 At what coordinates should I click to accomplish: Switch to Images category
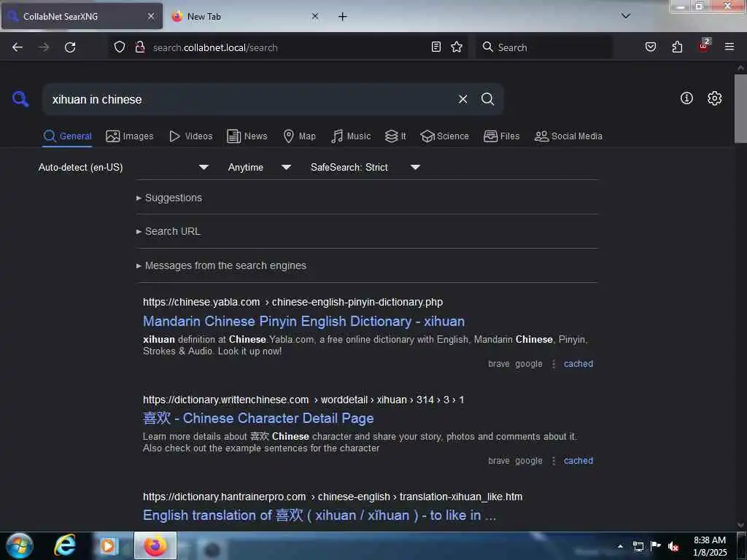130,136
